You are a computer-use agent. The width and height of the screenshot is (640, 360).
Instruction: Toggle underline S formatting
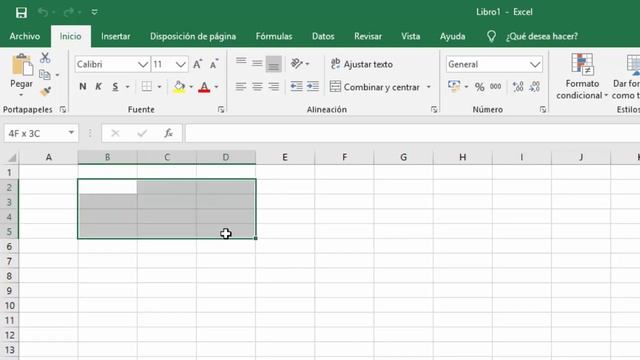coord(116,87)
